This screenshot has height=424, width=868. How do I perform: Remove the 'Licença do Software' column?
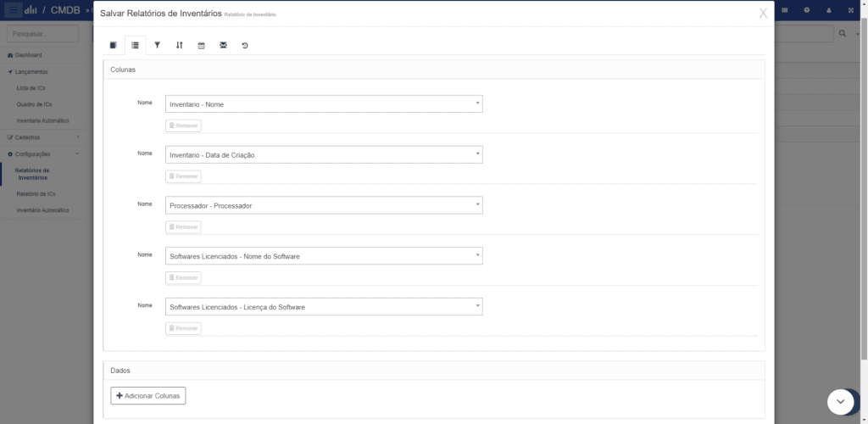tap(183, 328)
